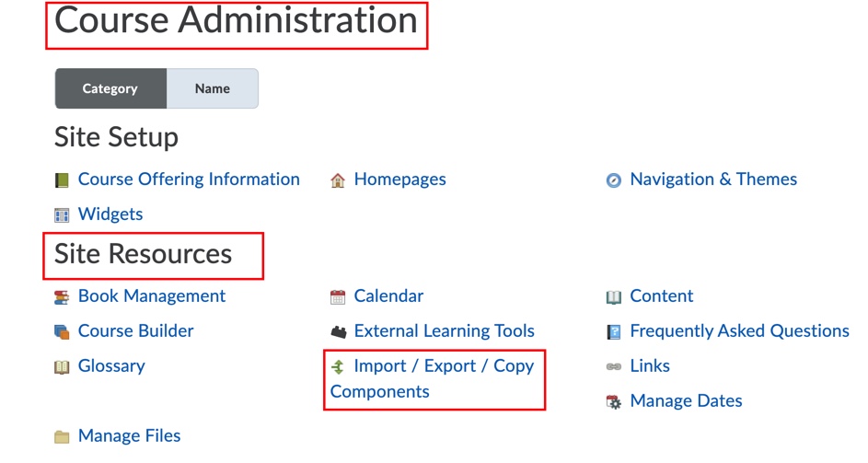Click the Navigation & Themes compass icon
Viewport: 868px width, 463px height.
point(614,180)
